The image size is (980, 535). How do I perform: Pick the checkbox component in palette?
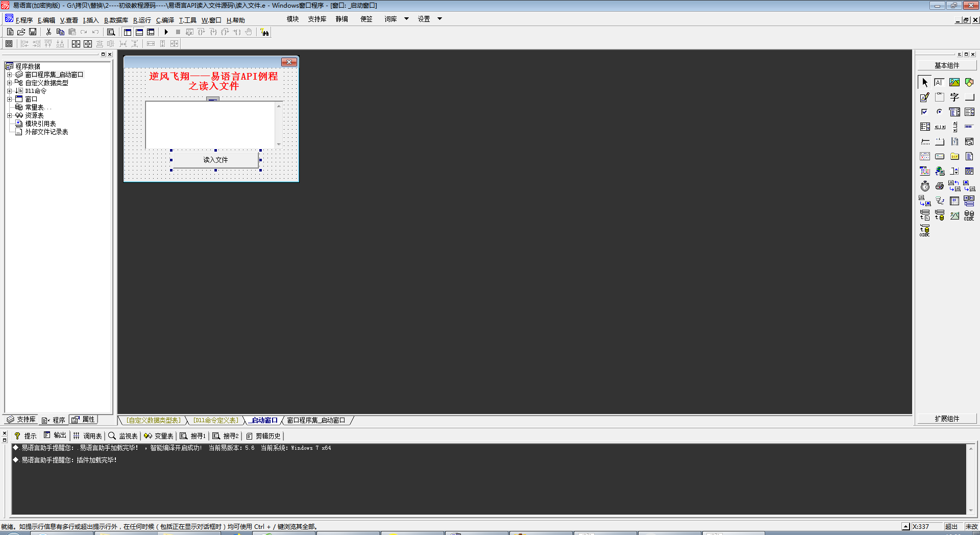[925, 112]
